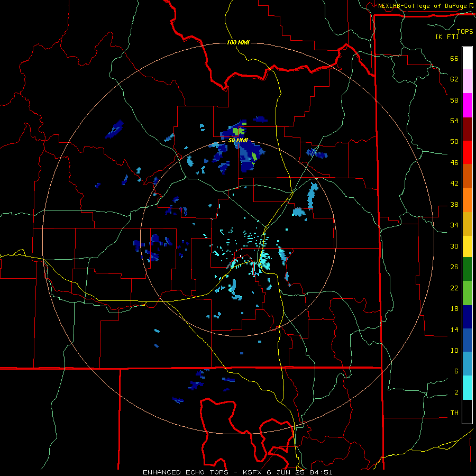Click the "26" legend value
This screenshot has width=476, height=476.
click(x=454, y=267)
